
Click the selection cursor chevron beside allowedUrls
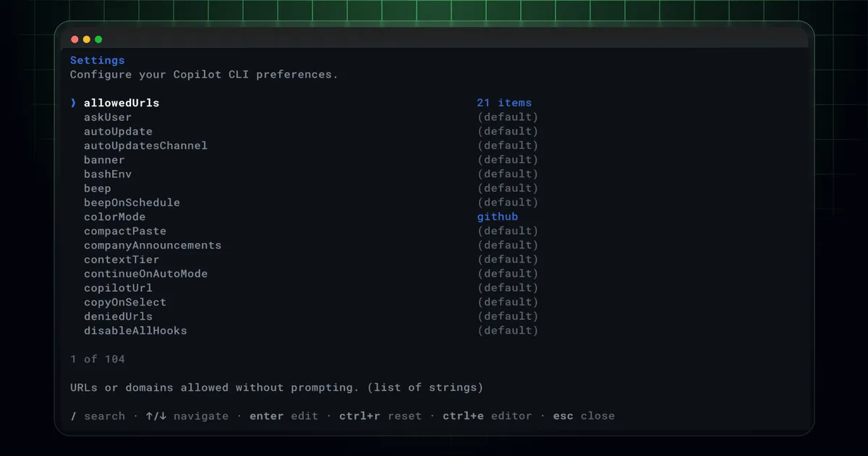73,103
